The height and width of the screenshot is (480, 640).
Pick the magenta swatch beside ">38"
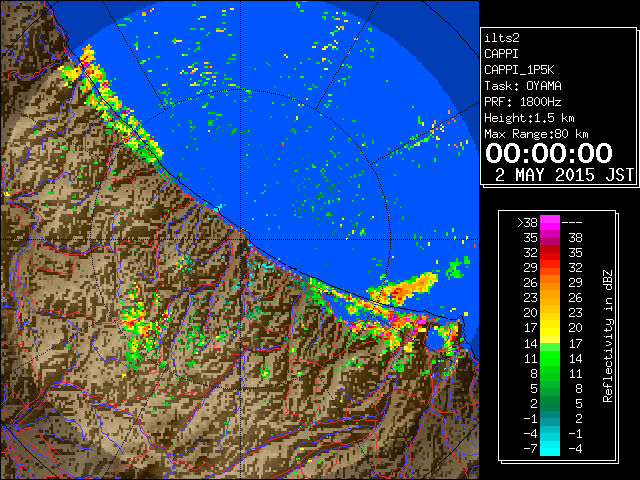[550, 223]
